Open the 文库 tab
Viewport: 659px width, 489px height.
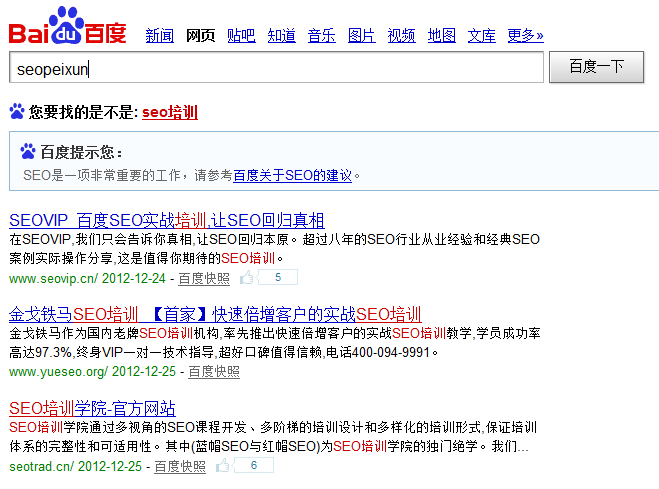(x=481, y=36)
